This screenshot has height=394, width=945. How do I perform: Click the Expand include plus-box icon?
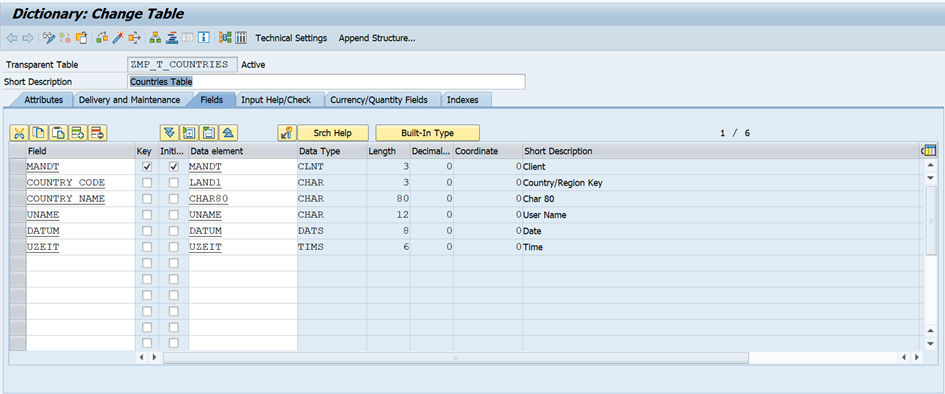(189, 133)
